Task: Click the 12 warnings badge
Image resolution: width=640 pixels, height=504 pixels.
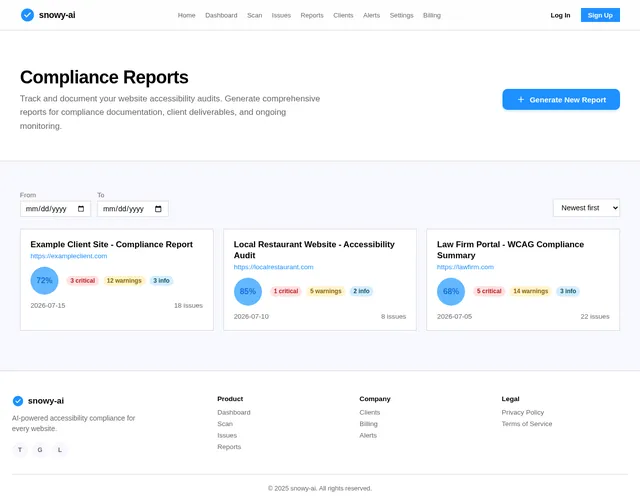Action: click(x=124, y=280)
